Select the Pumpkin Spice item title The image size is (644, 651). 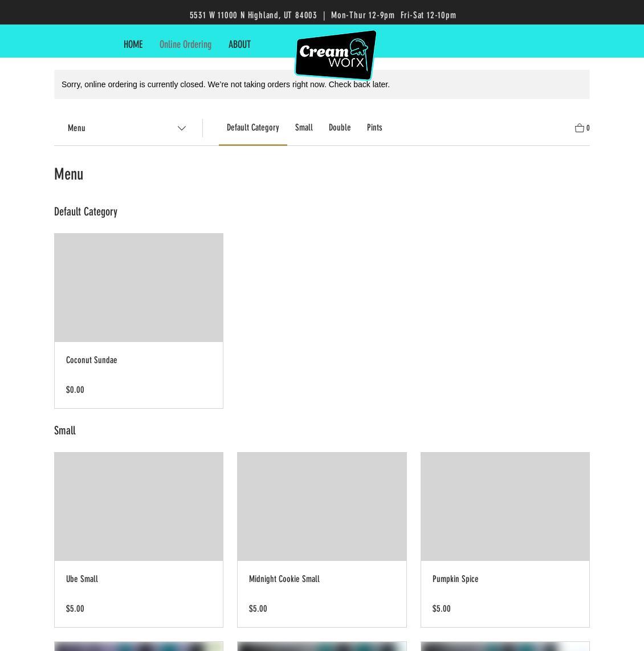point(455,579)
